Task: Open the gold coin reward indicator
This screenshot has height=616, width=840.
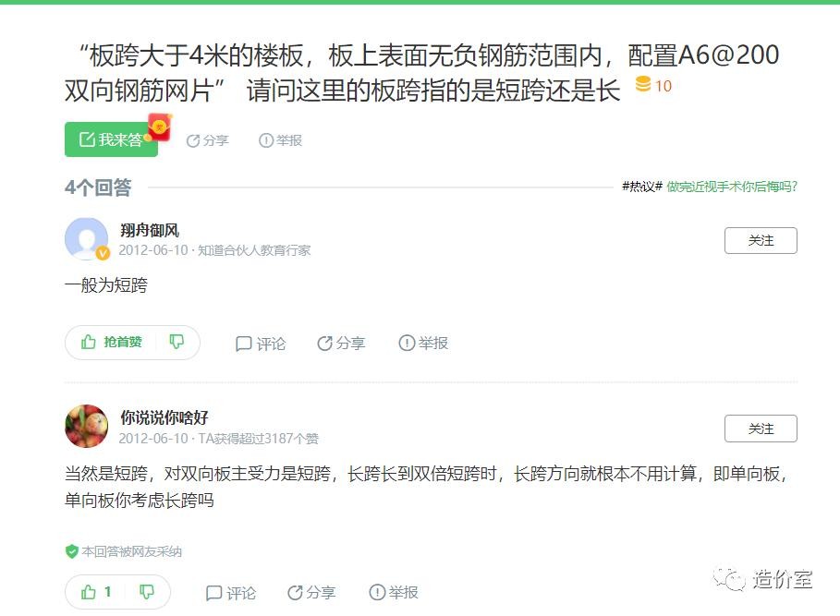Action: coord(653,86)
